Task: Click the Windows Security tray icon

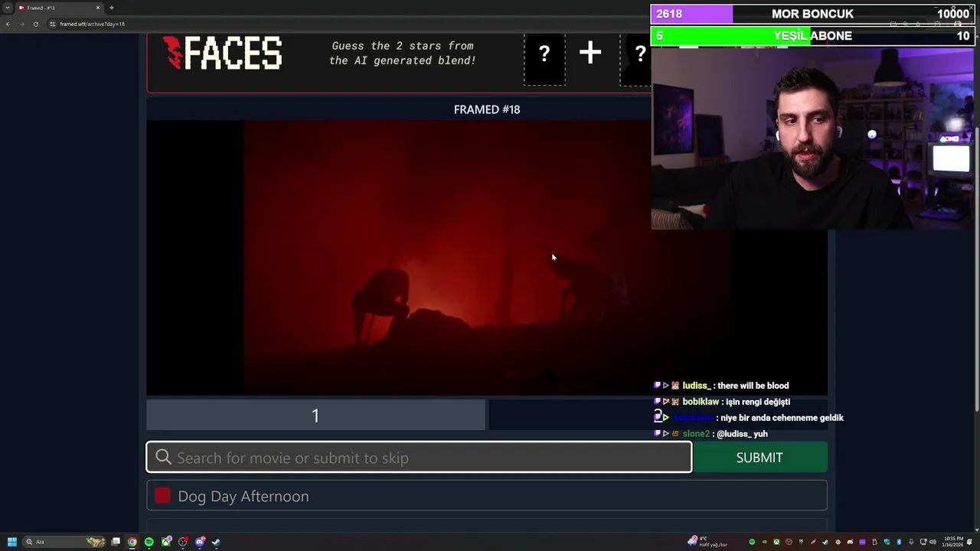Action: [x=887, y=542]
